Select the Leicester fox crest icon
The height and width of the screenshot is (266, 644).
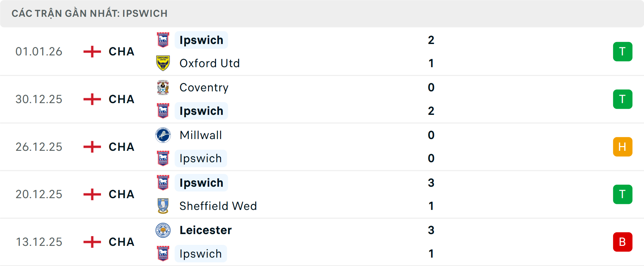(163, 230)
